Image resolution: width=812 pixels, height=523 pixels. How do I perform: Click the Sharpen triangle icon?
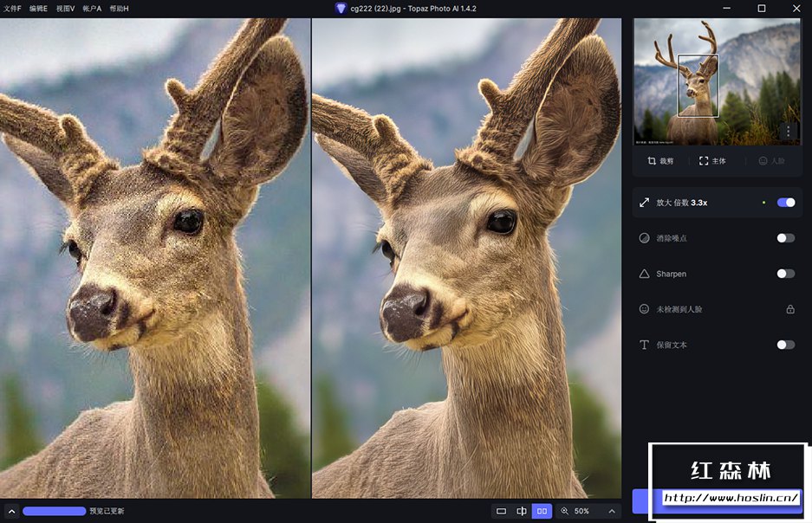pyautogui.click(x=644, y=274)
